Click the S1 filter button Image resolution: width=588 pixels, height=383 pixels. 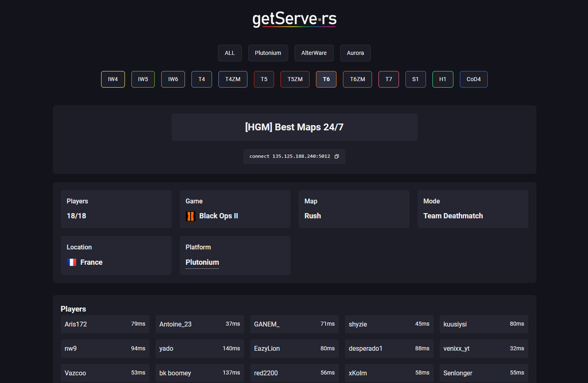pyautogui.click(x=416, y=79)
